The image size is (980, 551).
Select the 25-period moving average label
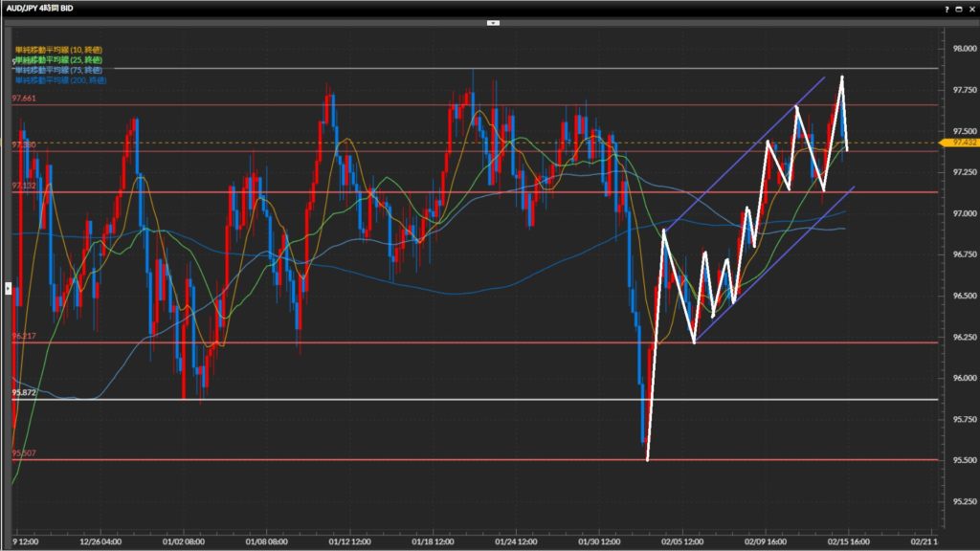[58, 59]
